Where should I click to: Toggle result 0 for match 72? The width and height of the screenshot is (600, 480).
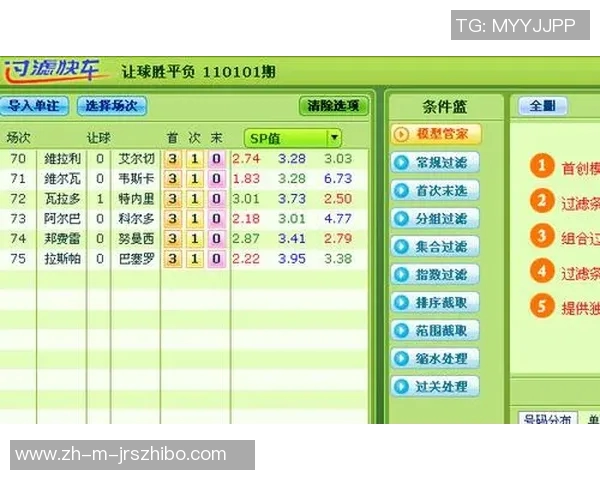pos(217,199)
